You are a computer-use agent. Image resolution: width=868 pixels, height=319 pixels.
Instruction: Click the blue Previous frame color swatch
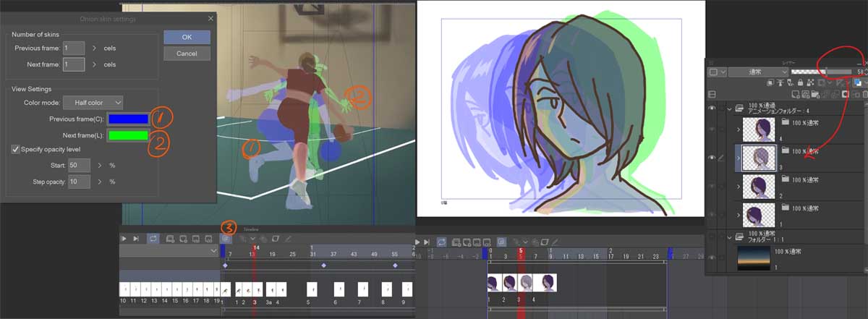(128, 119)
